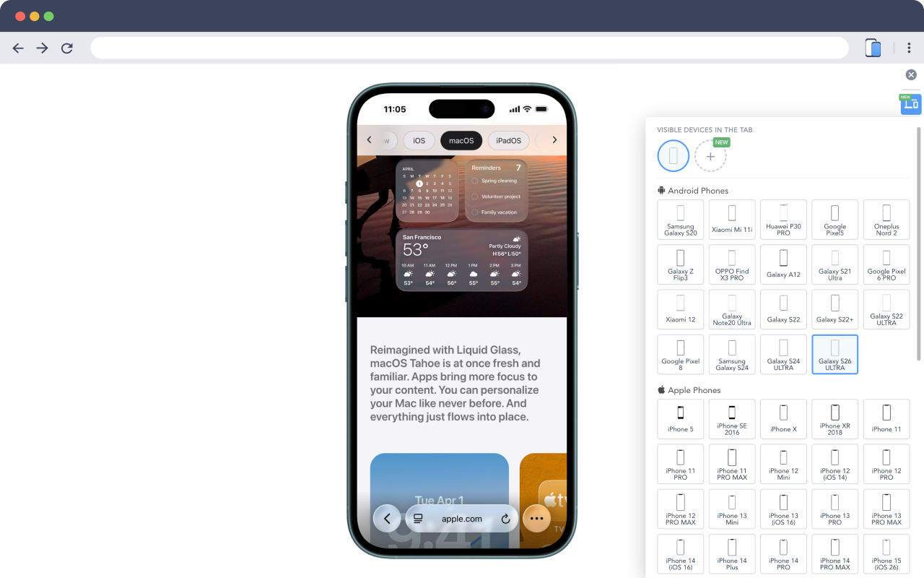
Task: Switch to the iOS tab on the phone
Action: [419, 140]
